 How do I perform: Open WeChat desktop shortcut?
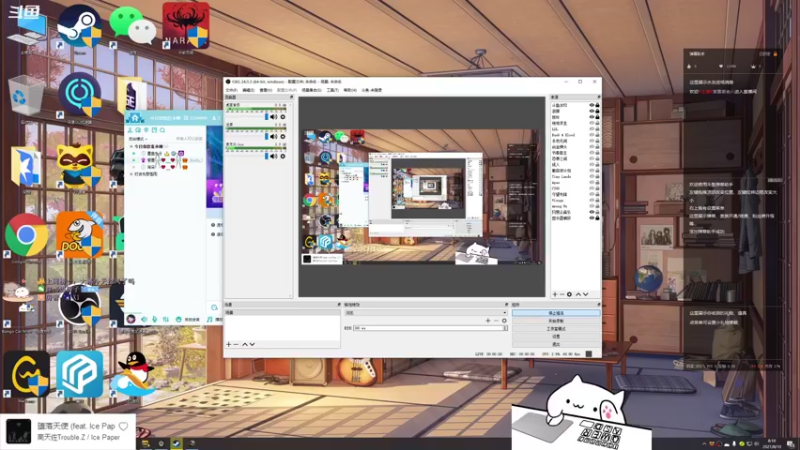coord(132,26)
